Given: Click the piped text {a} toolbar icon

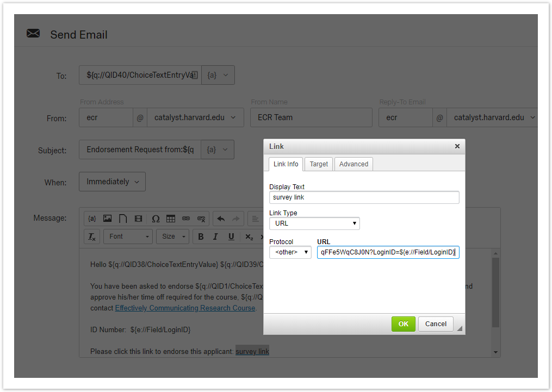Looking at the screenshot, I should pos(92,219).
